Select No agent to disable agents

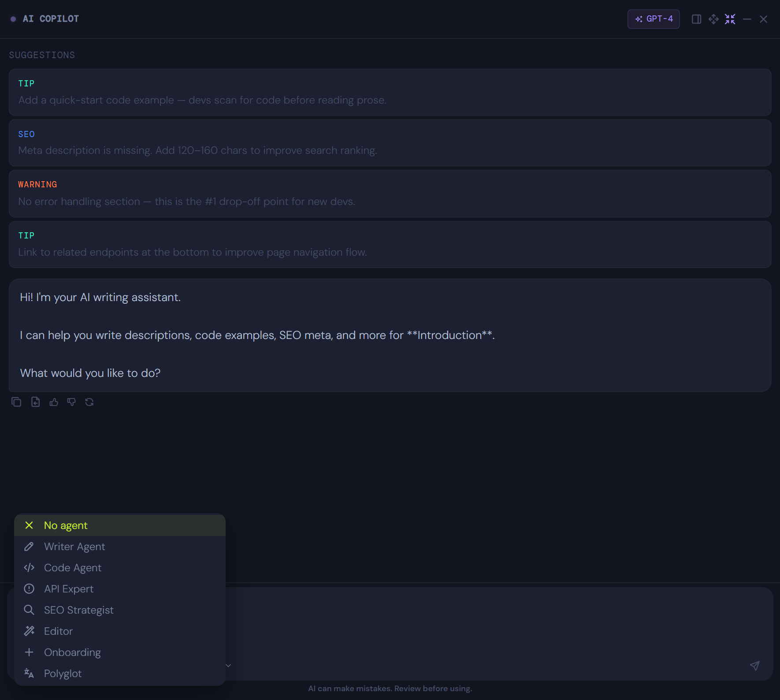click(66, 525)
